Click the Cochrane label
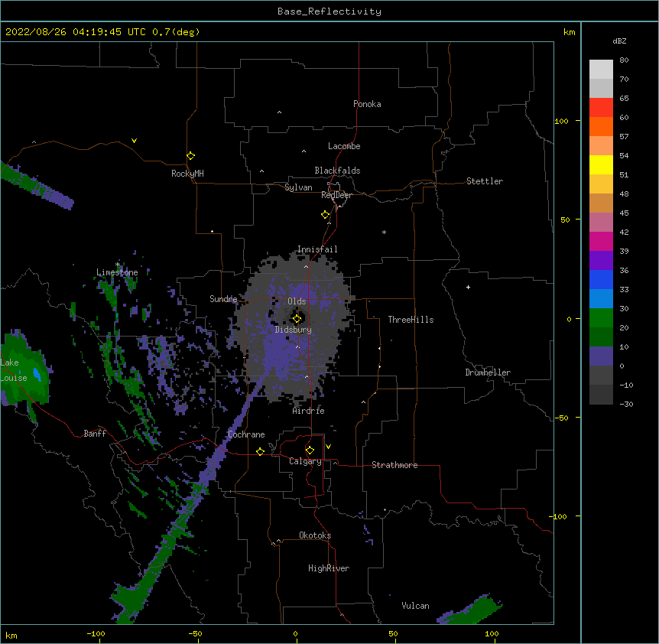The height and width of the screenshot is (644, 659). (x=246, y=434)
